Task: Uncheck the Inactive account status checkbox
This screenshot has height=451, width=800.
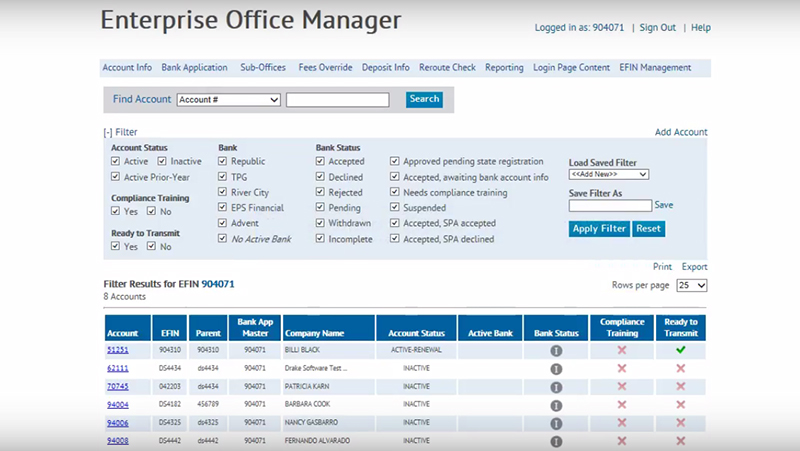Action: [x=162, y=161]
